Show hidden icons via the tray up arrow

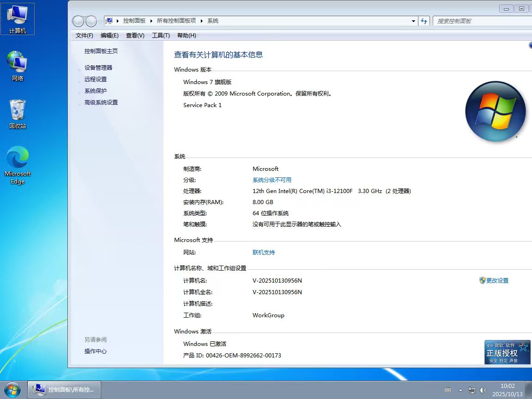pos(460,390)
